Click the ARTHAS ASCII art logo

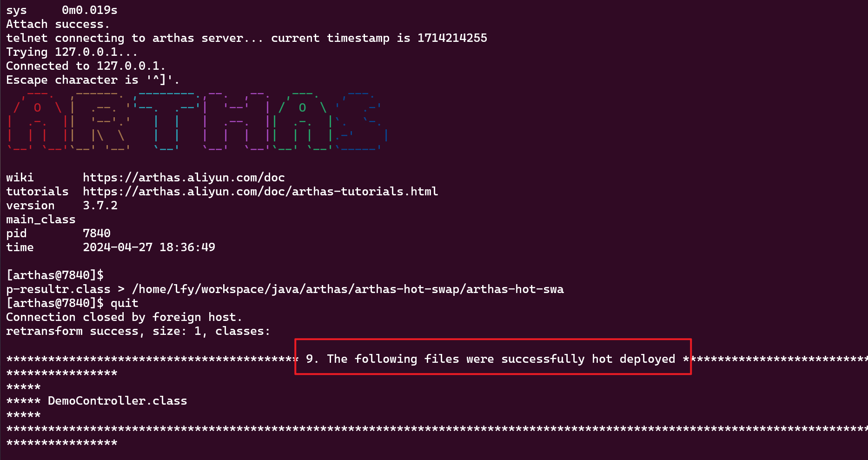click(x=197, y=121)
